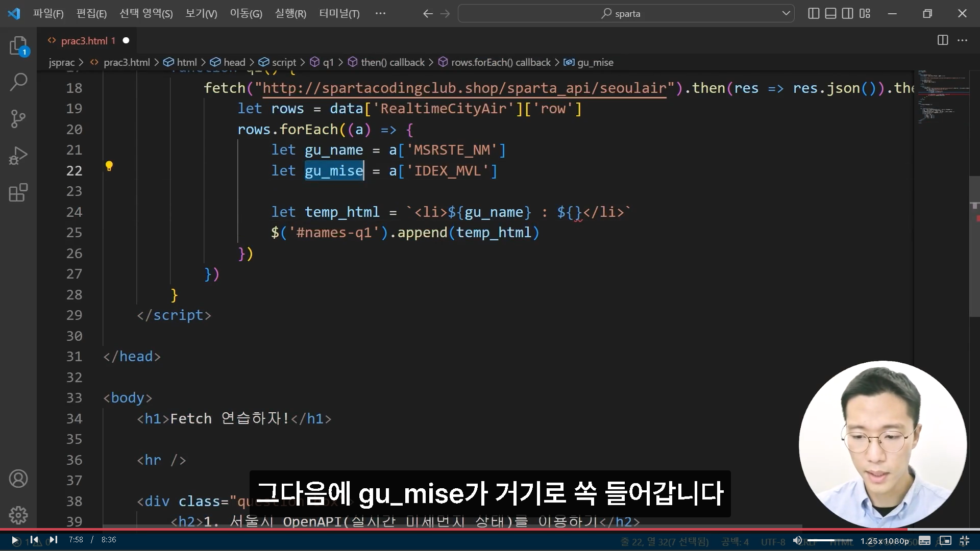980x551 pixels.
Task: Open the 보기(V) menu
Action: (x=201, y=14)
